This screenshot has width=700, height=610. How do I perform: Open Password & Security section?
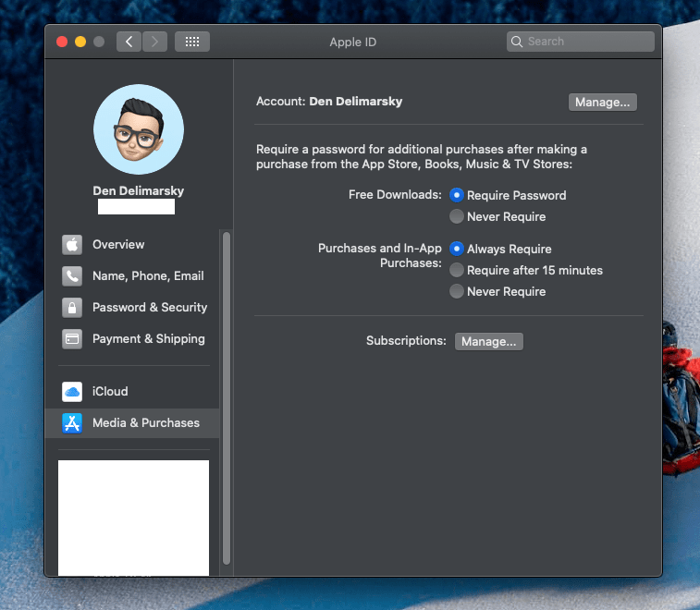[132, 308]
